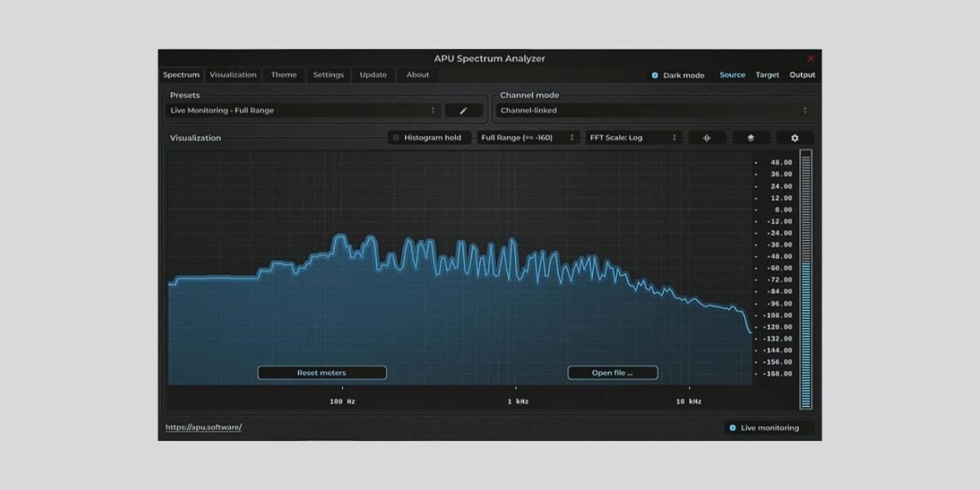Open the Theme tab

[283, 74]
